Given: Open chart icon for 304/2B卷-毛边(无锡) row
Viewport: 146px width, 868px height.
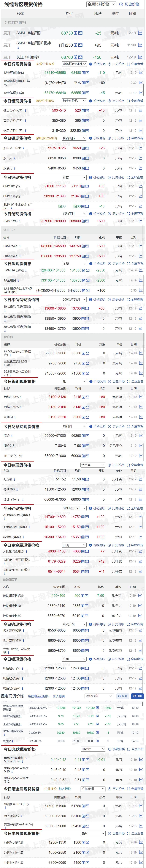Looking at the screenshot, I should 141,308.
